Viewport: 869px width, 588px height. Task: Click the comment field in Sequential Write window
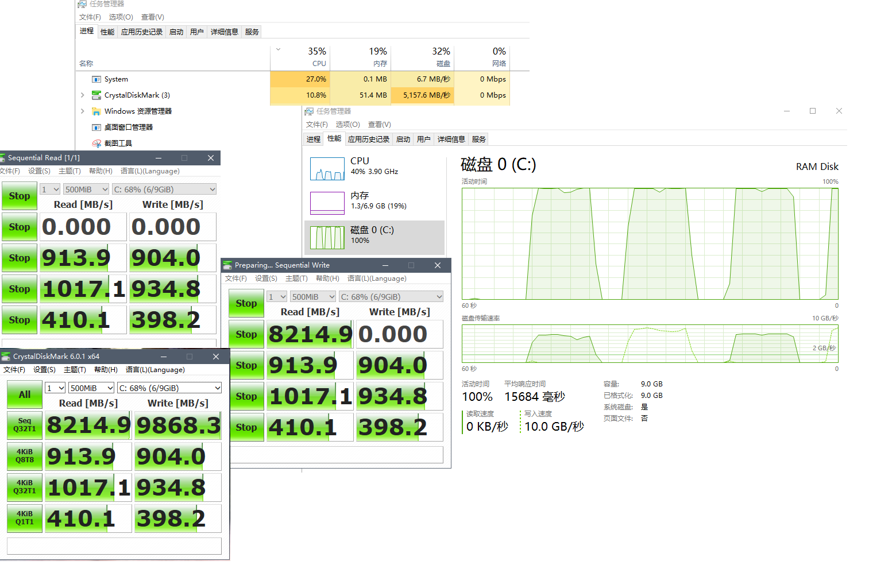(x=337, y=455)
